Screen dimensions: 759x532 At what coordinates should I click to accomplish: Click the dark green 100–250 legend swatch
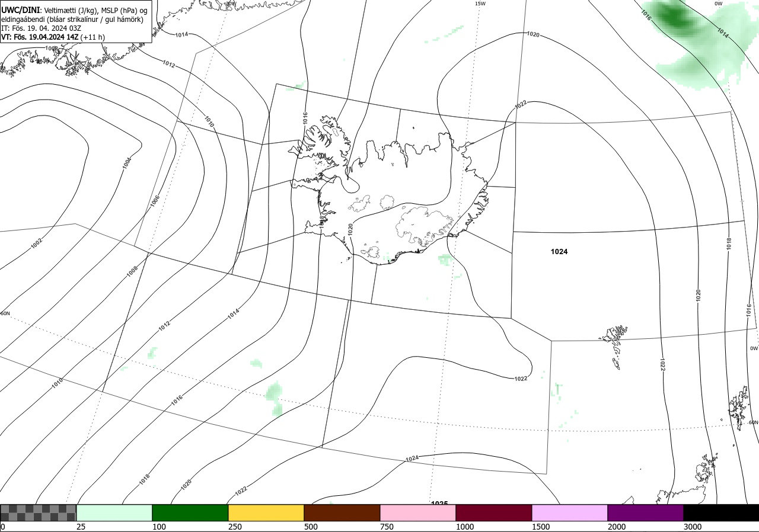pos(190,512)
